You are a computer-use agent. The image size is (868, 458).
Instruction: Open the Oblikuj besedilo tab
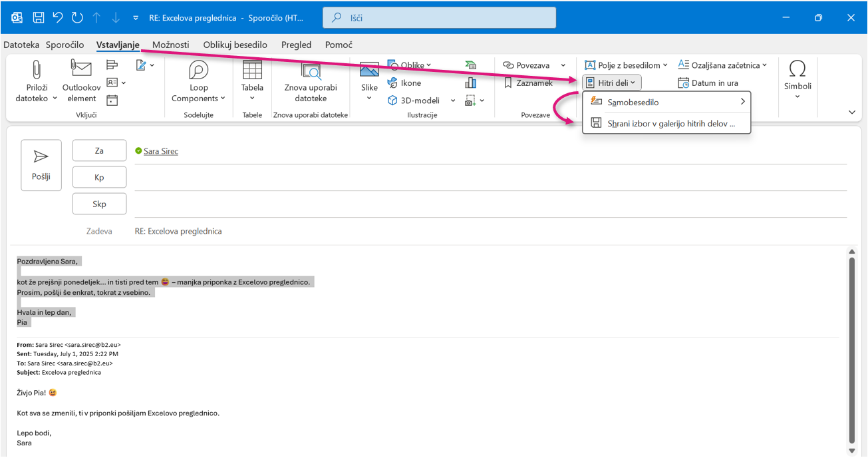click(x=235, y=45)
